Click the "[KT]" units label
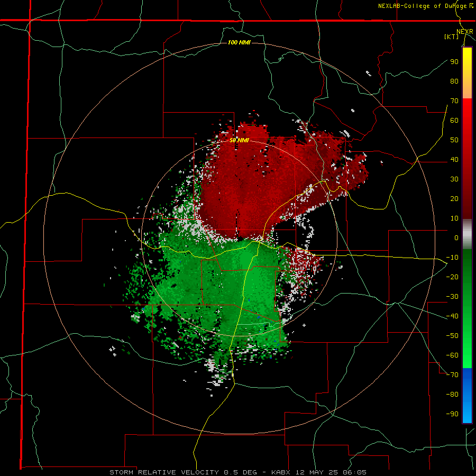476x476 pixels. pyautogui.click(x=451, y=36)
